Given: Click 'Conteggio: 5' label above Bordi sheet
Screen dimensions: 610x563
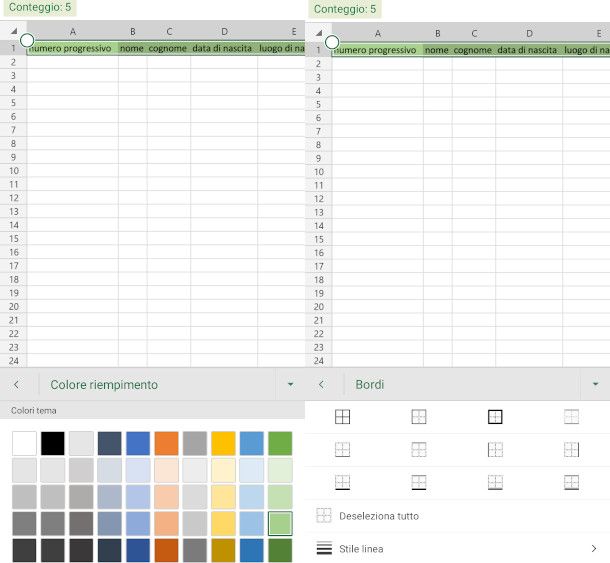Looking at the screenshot, I should point(345,9).
